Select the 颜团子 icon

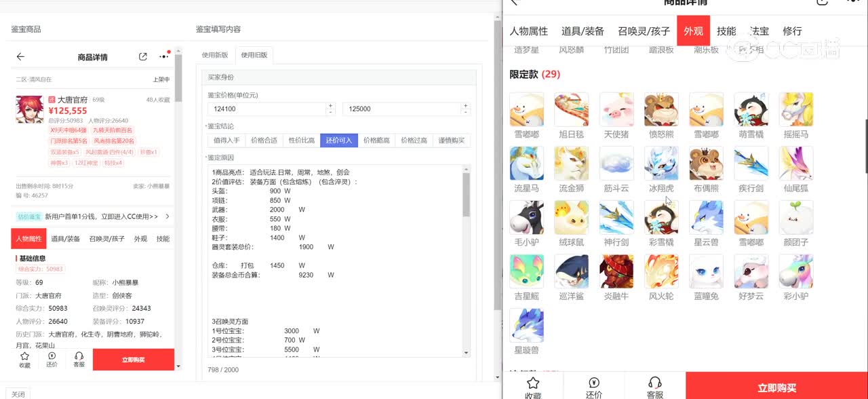point(795,217)
